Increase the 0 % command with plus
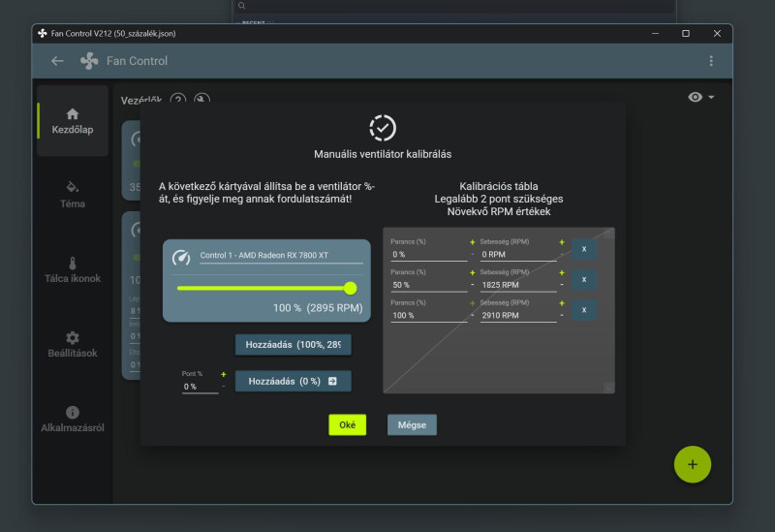 [473, 242]
